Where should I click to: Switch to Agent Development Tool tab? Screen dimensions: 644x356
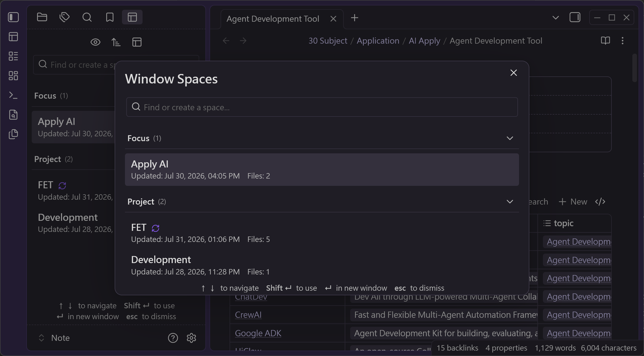click(x=273, y=19)
